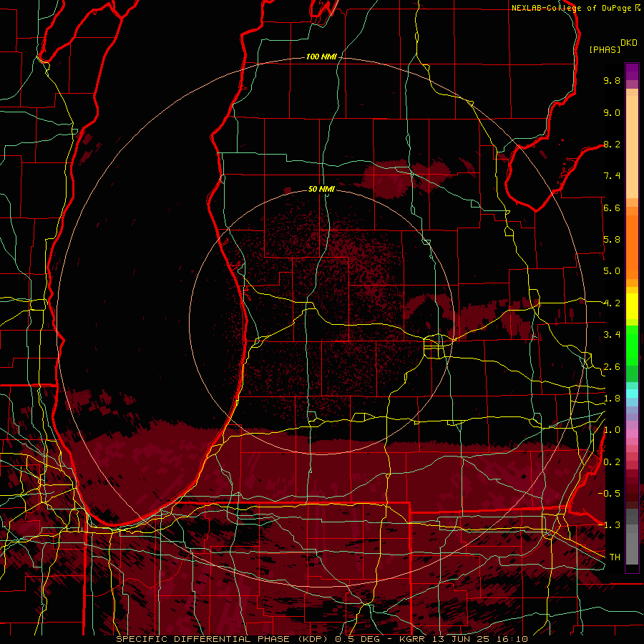Click the 0.5 DEG elevation text

pyautogui.click(x=358, y=639)
